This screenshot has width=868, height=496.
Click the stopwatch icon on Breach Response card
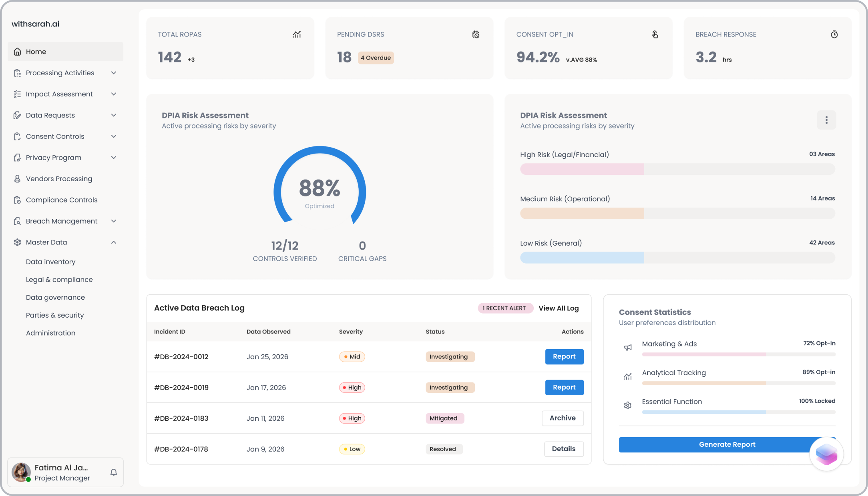point(834,34)
